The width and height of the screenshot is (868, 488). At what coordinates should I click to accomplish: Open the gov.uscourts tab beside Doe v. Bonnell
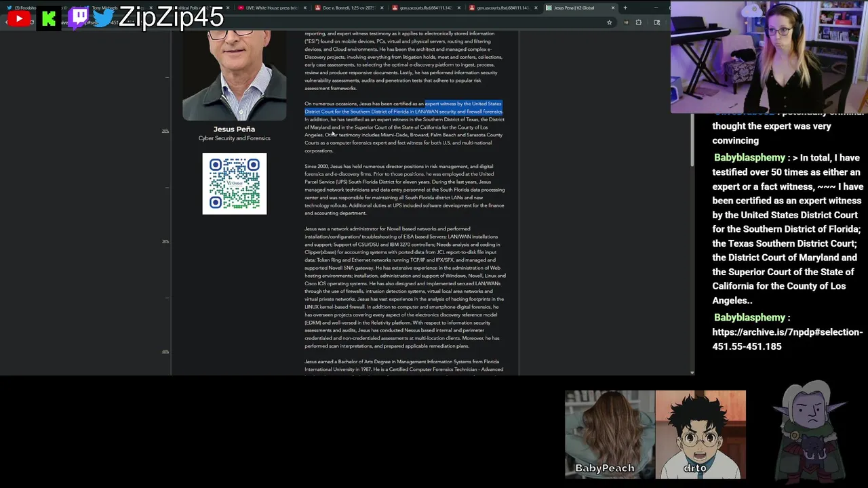coord(425,8)
